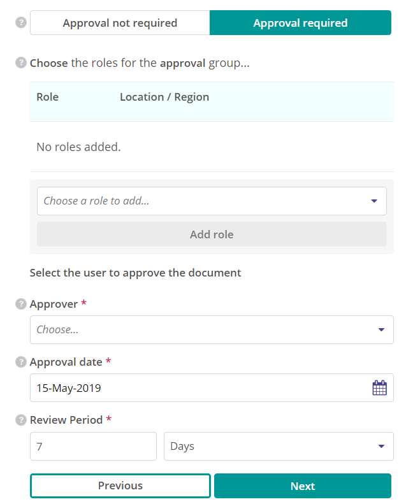Click the Review Period number field
The image size is (420, 504).
[x=93, y=447]
